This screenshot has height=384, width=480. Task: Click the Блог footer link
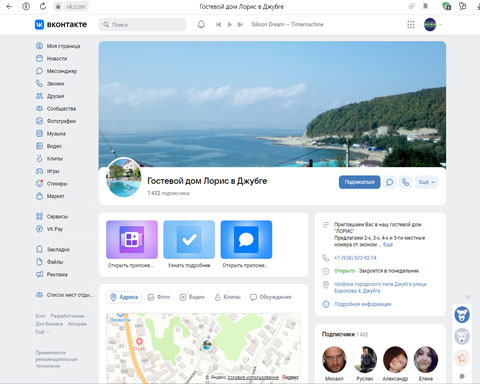[x=40, y=316]
